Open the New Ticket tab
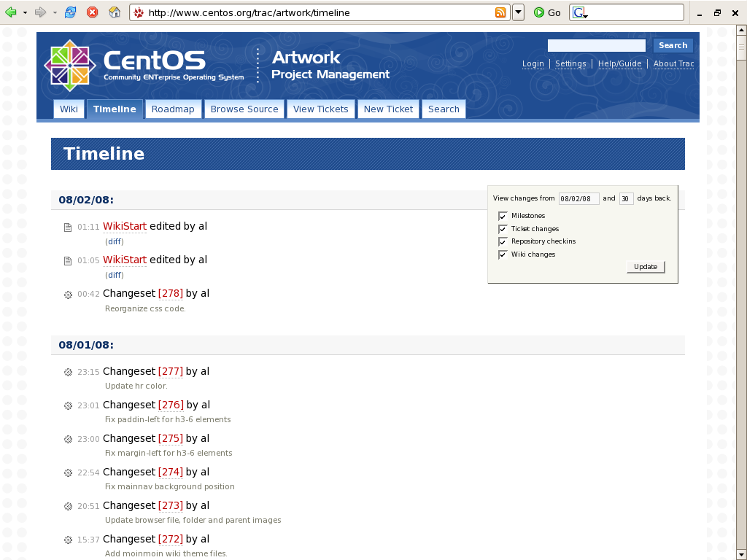 tap(388, 109)
